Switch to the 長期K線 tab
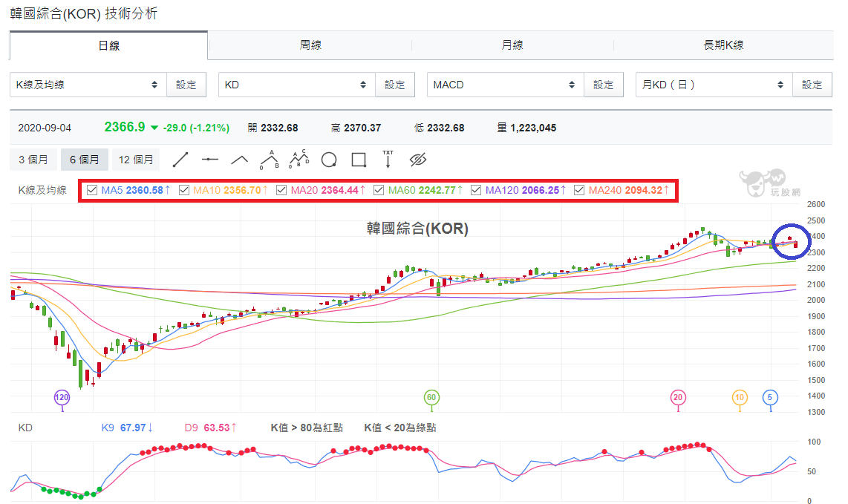Viewport: 848px width, 504px height. click(x=723, y=45)
